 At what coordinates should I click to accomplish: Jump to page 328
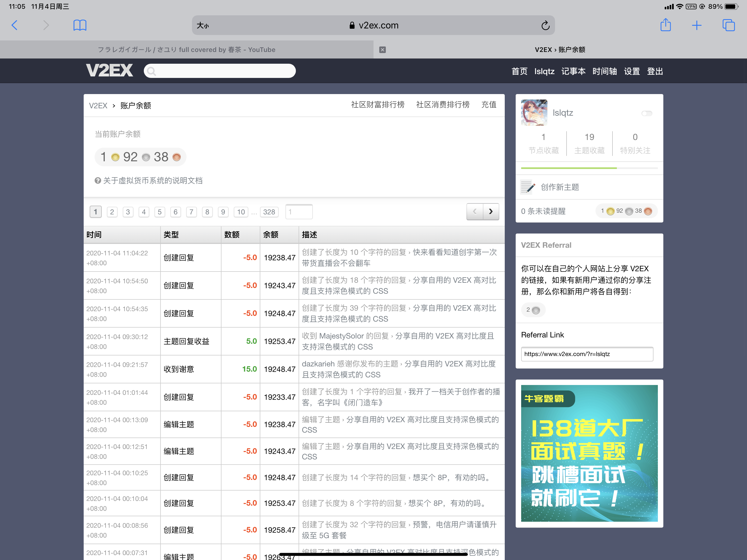pos(269,212)
